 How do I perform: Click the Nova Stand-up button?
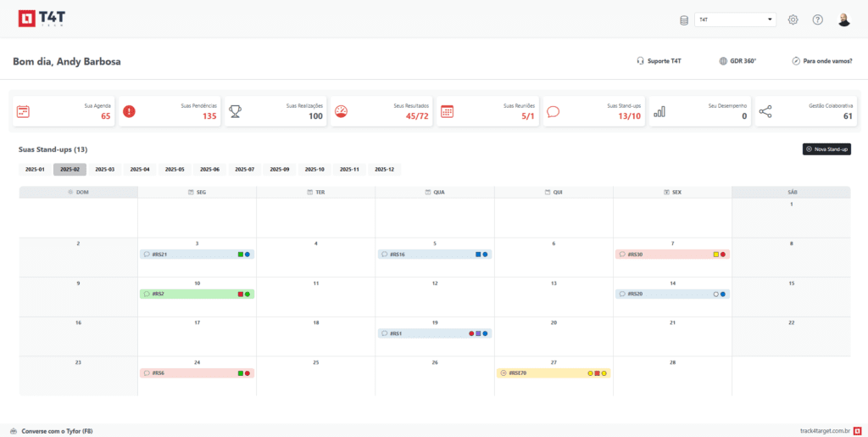[826, 149]
